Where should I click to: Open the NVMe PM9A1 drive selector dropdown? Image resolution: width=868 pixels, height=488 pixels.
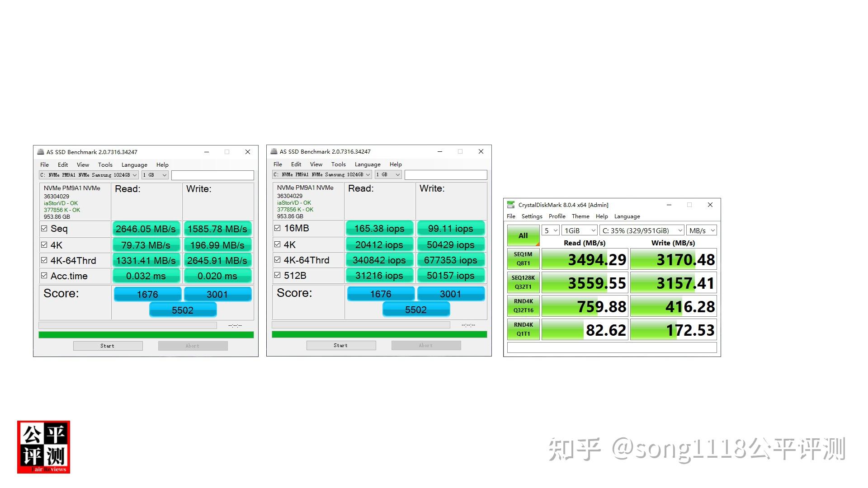click(88, 175)
